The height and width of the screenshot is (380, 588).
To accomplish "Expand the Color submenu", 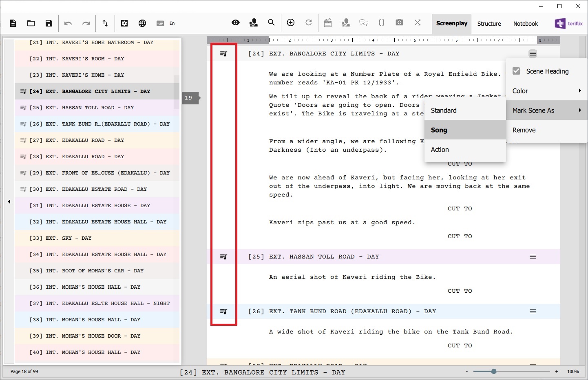I will (x=547, y=91).
